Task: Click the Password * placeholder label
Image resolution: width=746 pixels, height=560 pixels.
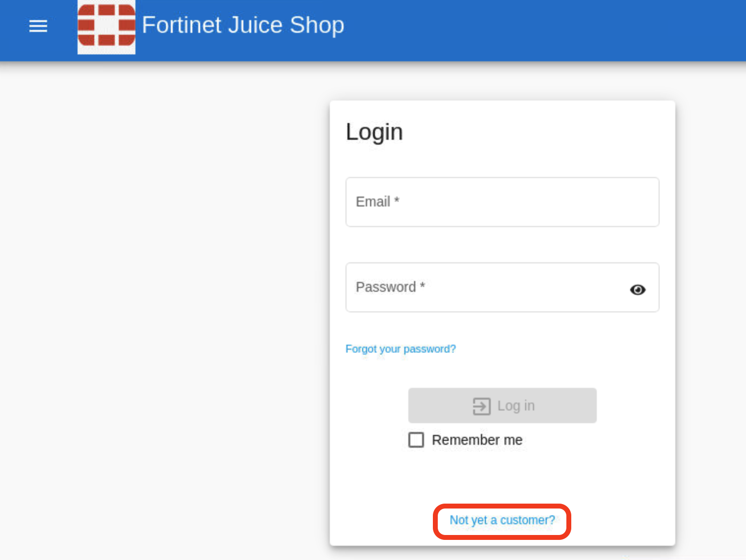Action: tap(390, 287)
